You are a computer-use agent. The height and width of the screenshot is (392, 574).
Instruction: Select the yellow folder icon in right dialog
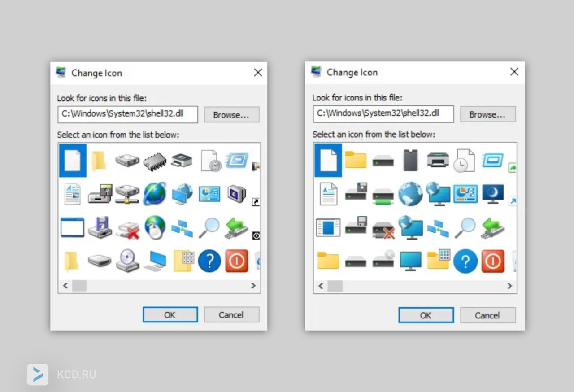coord(356,160)
